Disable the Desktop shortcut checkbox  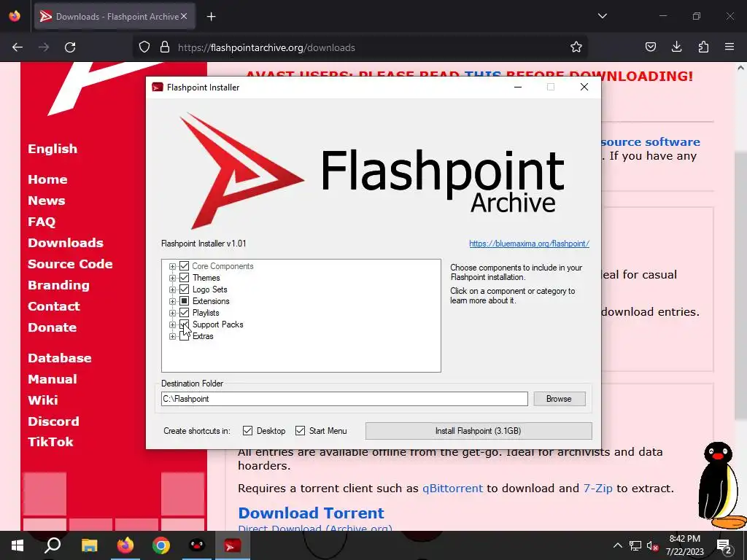coord(247,431)
